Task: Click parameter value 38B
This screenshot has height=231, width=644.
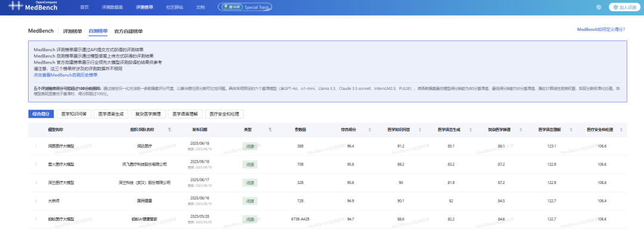Action: pos(300,146)
